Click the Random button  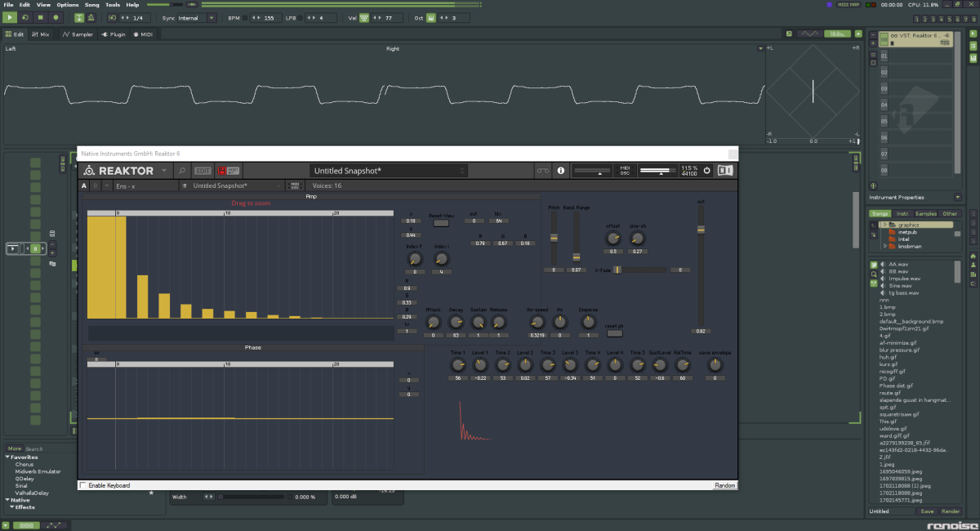coord(724,485)
